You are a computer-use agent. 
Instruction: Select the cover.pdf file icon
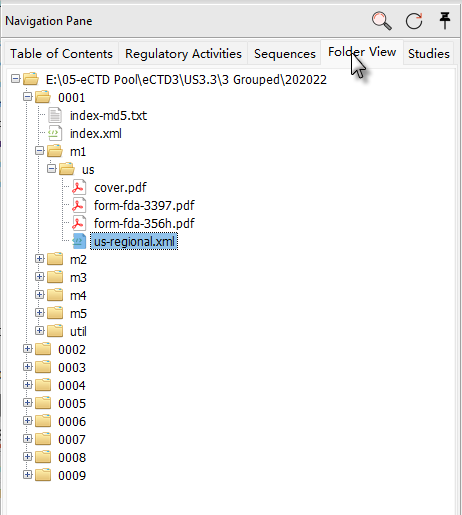tap(79, 187)
